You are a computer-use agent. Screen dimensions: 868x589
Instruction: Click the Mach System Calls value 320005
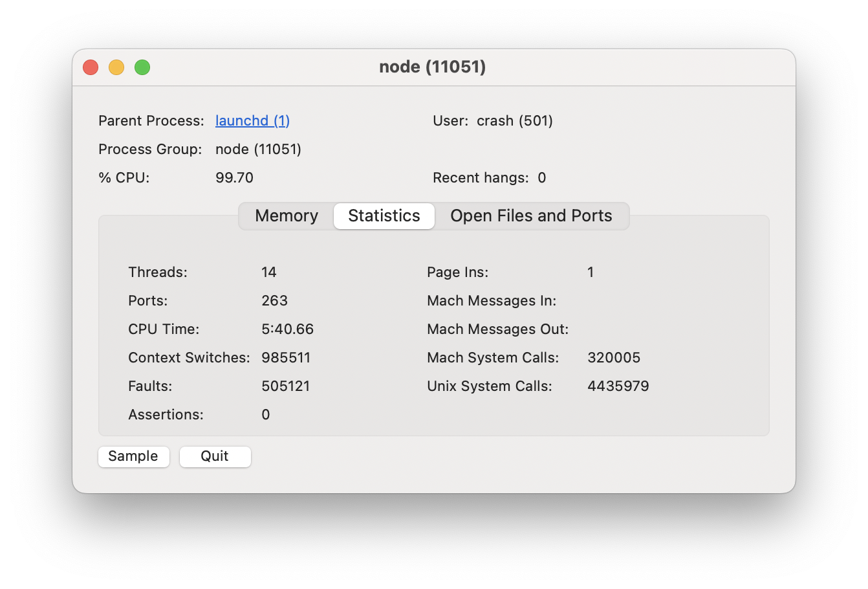pyautogui.click(x=613, y=357)
